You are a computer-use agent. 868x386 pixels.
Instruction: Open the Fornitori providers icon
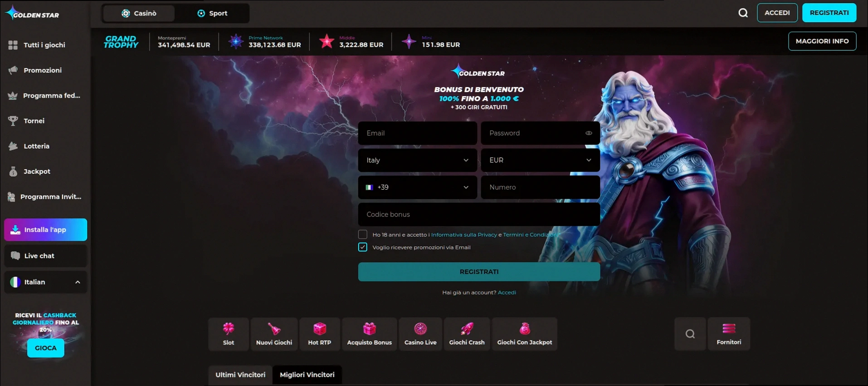click(x=729, y=329)
